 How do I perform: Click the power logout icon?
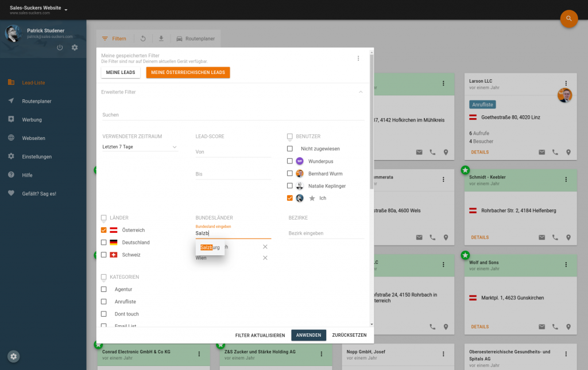60,48
